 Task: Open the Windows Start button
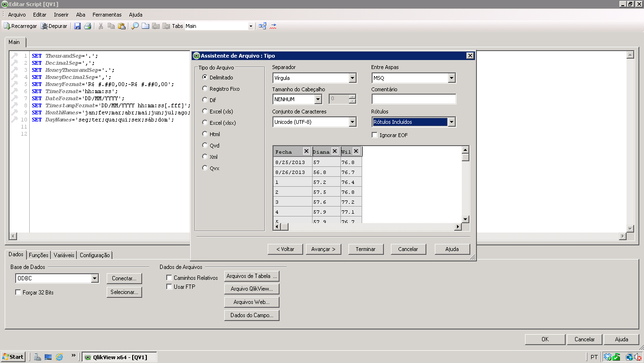(x=13, y=357)
